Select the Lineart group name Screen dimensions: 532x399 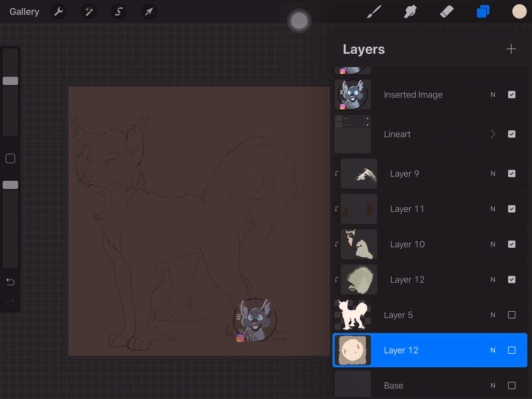click(x=397, y=134)
